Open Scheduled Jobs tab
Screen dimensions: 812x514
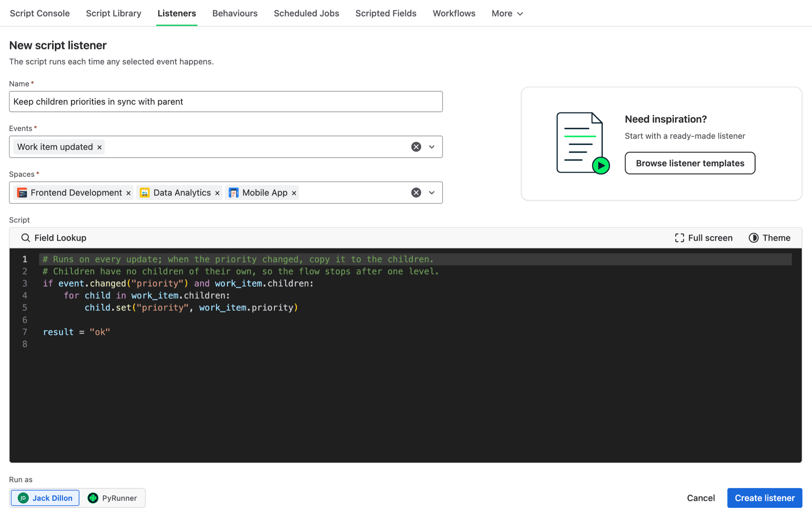pos(306,13)
